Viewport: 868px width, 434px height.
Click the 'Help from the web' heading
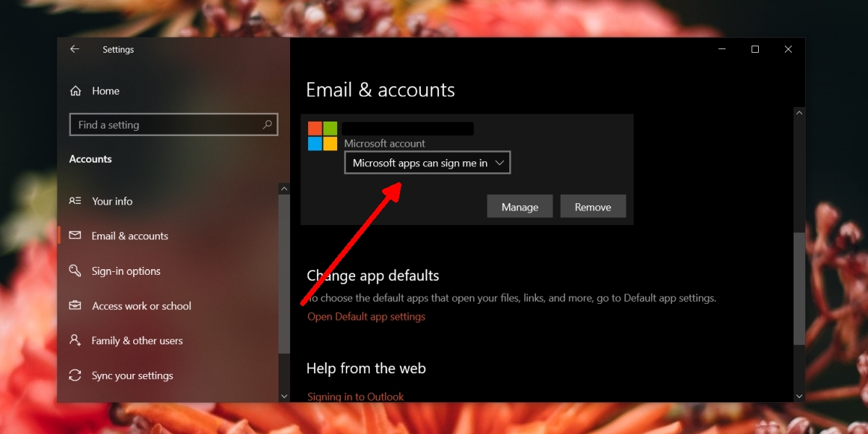[x=366, y=368]
